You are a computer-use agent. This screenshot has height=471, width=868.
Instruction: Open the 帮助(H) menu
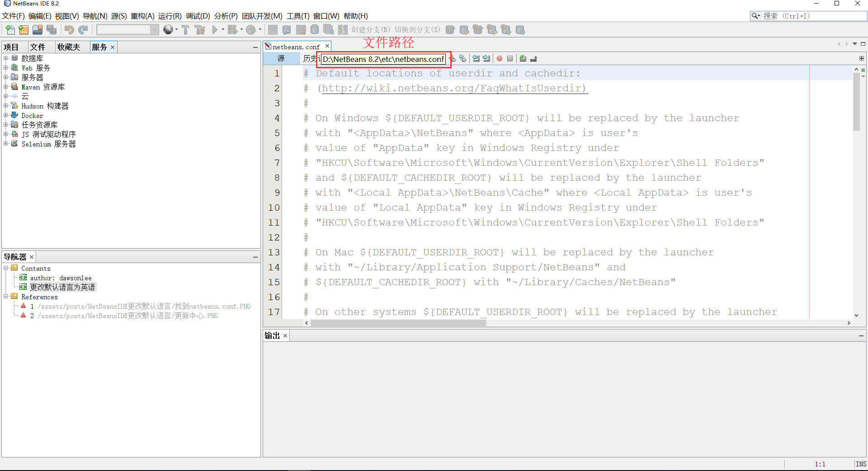356,16
